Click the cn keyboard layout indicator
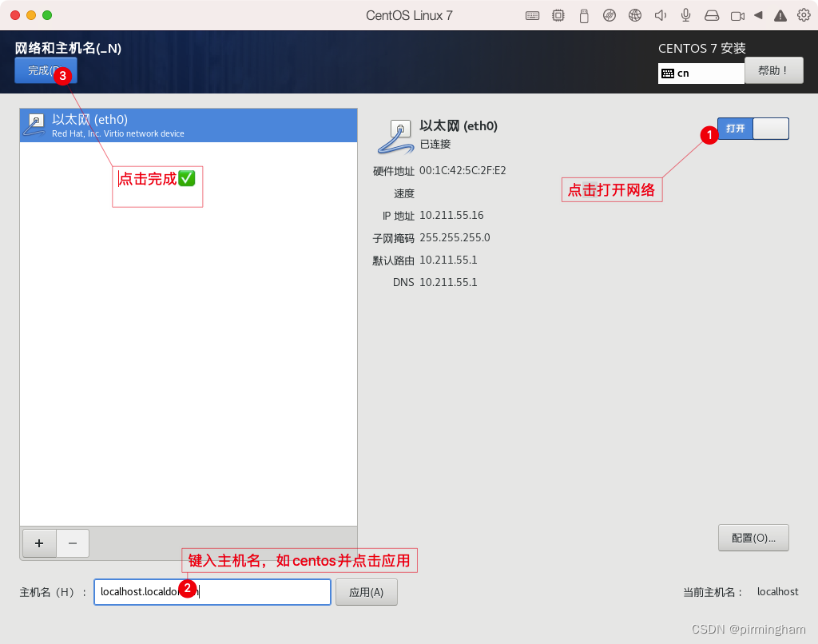This screenshot has height=644, width=818. pos(701,74)
